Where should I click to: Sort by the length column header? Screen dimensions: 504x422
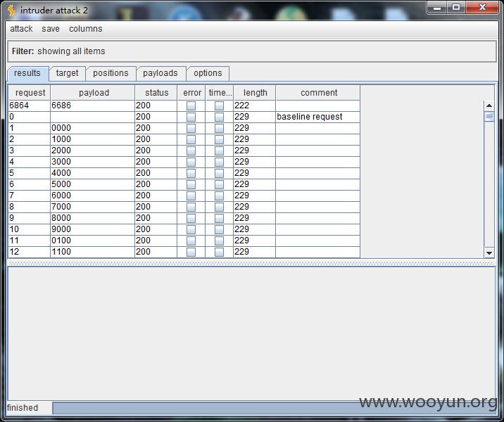255,93
